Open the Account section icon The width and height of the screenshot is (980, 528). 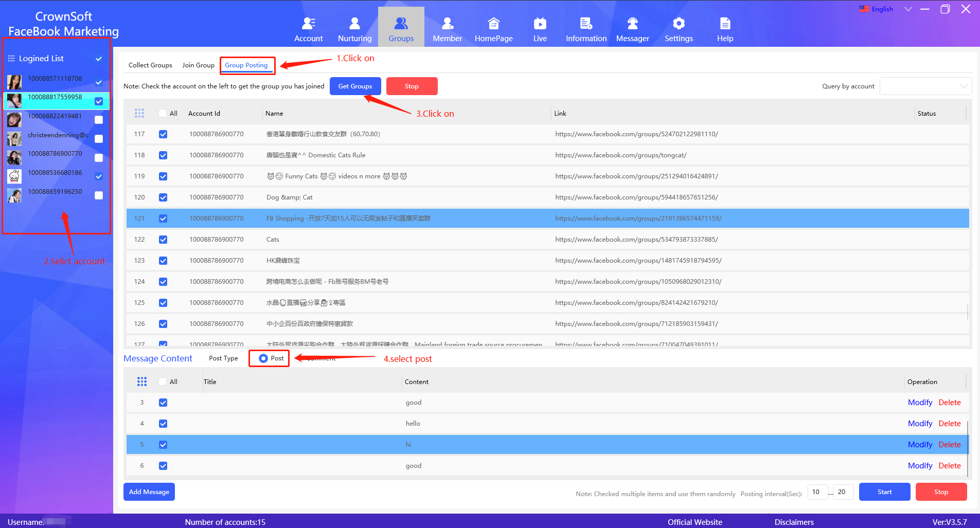pyautogui.click(x=308, y=24)
